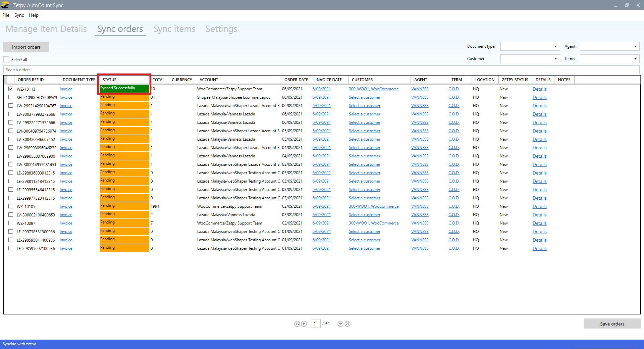The image size is (644, 349).
Task: Minimize the Zetpy AutoCount Sync window
Action: pyautogui.click(x=615, y=5)
